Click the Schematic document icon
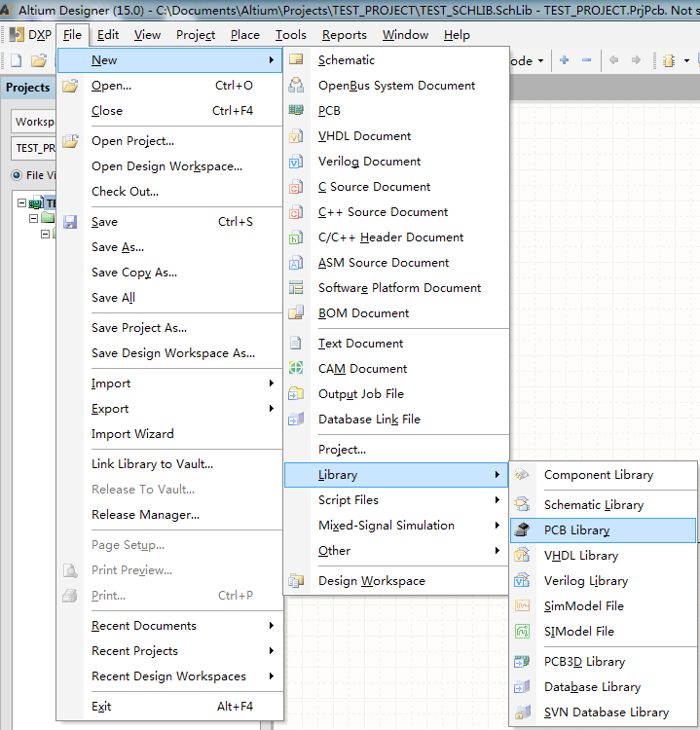700x730 pixels. coord(297,60)
